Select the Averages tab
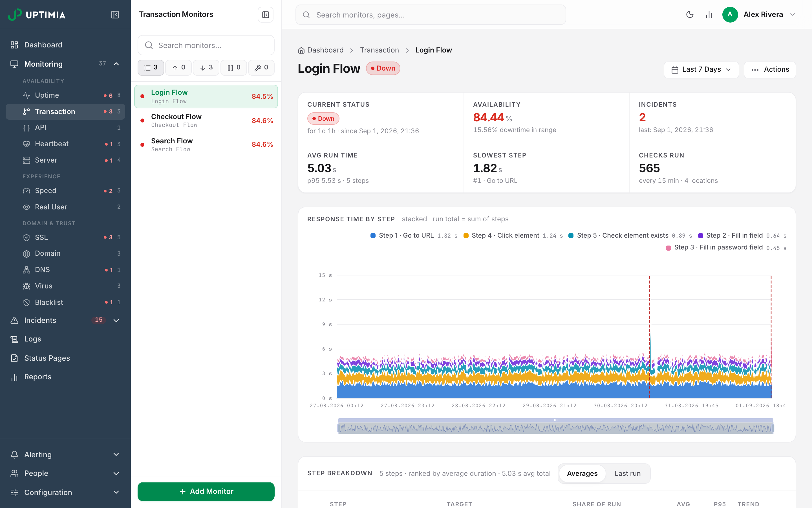Viewport: 812px width, 508px height. (x=582, y=473)
